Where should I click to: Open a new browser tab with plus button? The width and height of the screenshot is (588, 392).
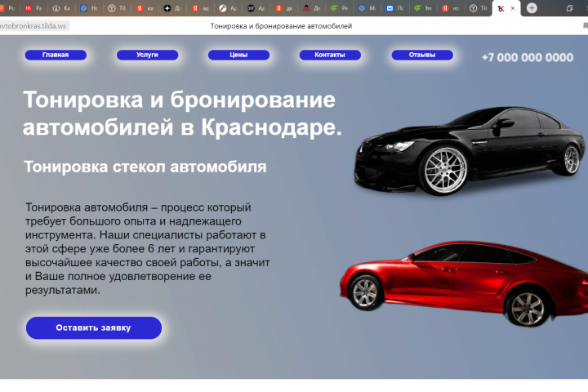pos(532,8)
